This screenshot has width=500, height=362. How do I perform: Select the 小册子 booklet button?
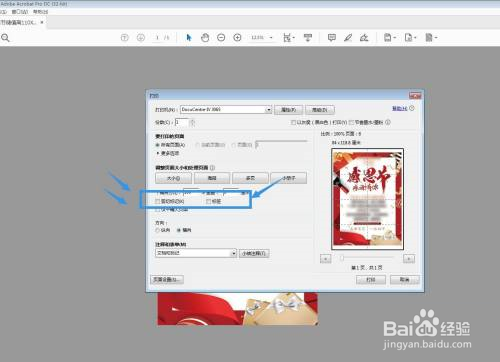click(289, 178)
